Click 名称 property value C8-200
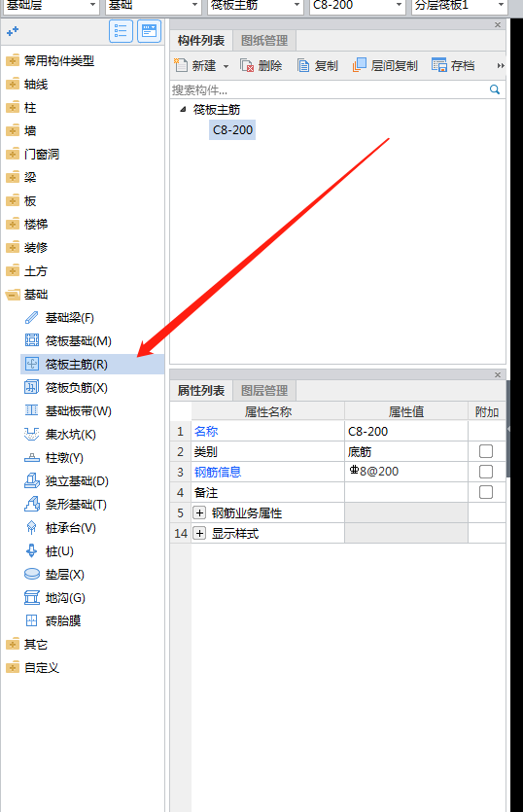Screen dimensions: 523x812 point(406,431)
